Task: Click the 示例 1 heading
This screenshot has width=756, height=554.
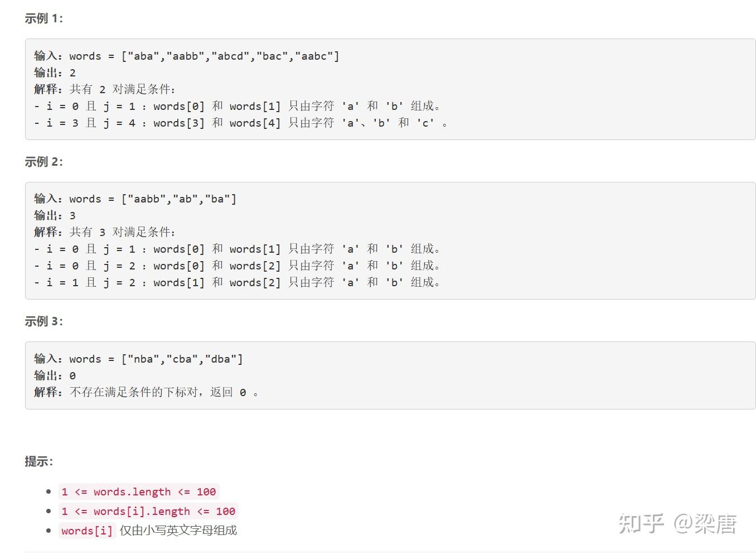Action: tap(43, 18)
